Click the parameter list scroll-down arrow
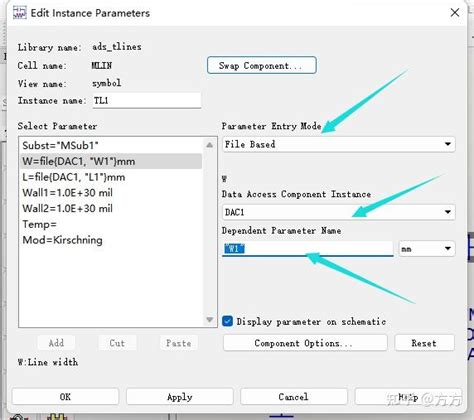The image size is (474, 420). click(209, 320)
